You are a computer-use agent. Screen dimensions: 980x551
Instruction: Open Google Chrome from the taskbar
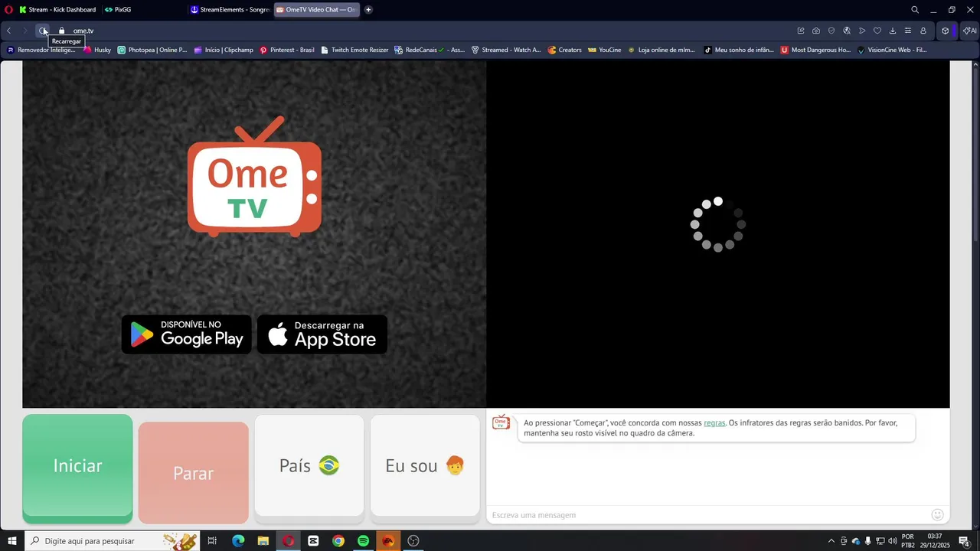click(x=338, y=541)
